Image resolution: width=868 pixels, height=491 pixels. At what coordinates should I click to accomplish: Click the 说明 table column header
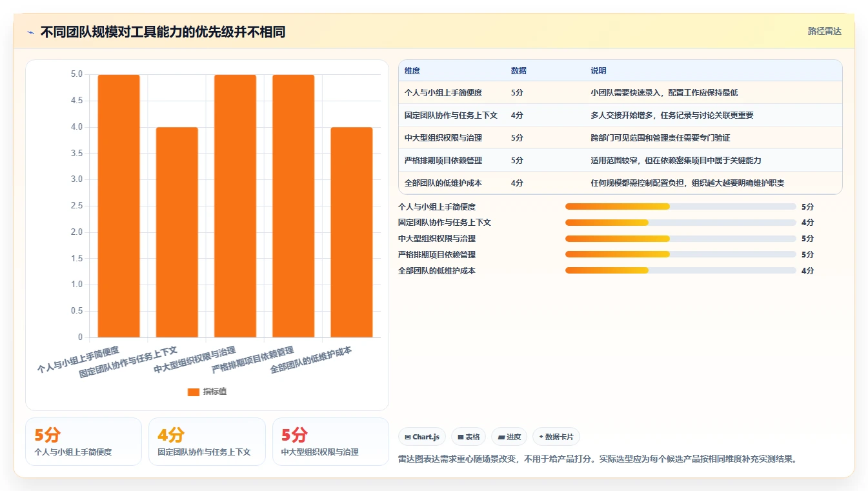point(598,71)
